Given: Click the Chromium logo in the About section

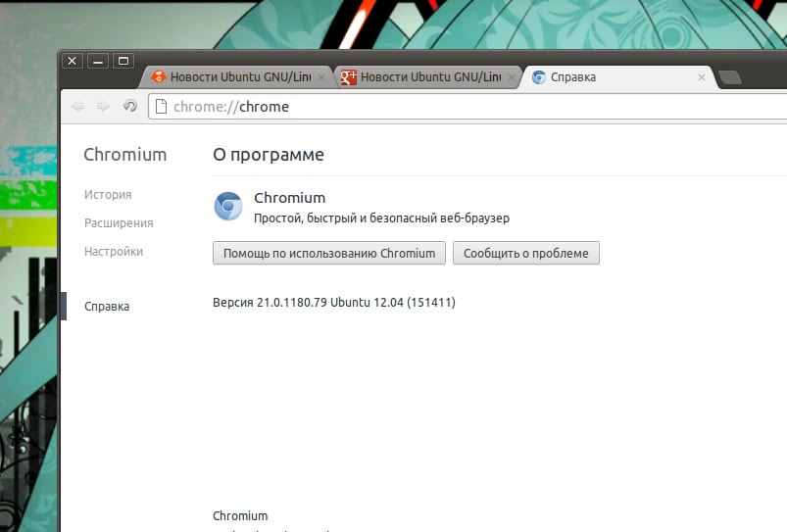Looking at the screenshot, I should coord(228,206).
